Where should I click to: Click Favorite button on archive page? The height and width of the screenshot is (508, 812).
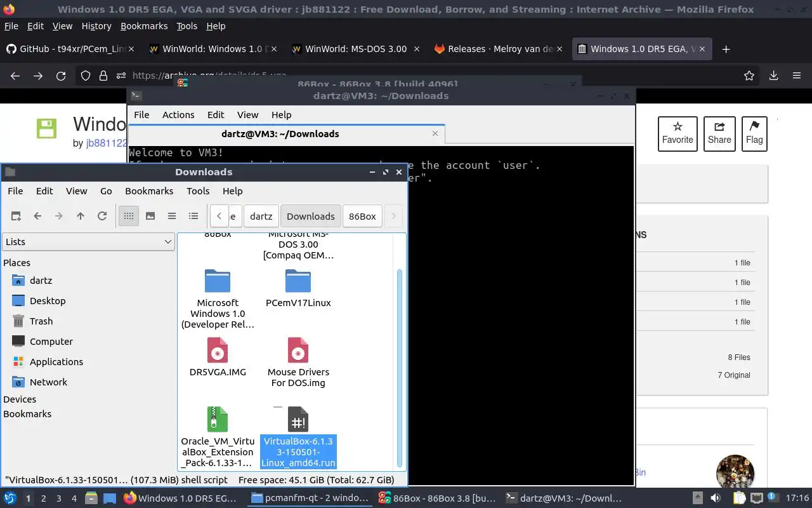click(x=678, y=133)
